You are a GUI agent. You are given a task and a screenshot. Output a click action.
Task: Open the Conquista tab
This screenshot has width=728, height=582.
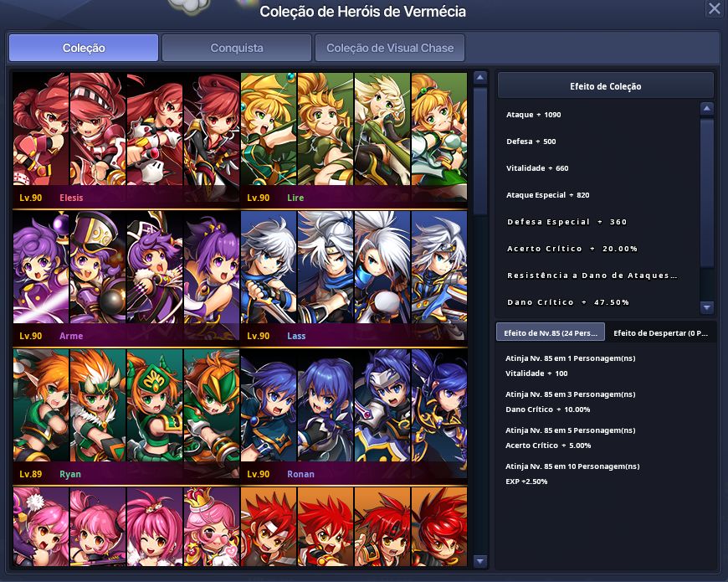click(x=237, y=48)
